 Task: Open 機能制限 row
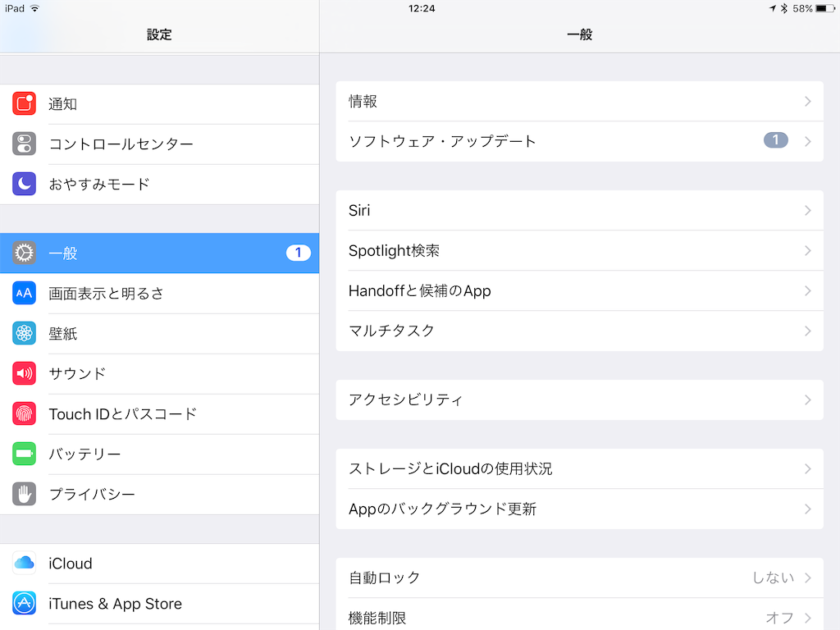580,614
